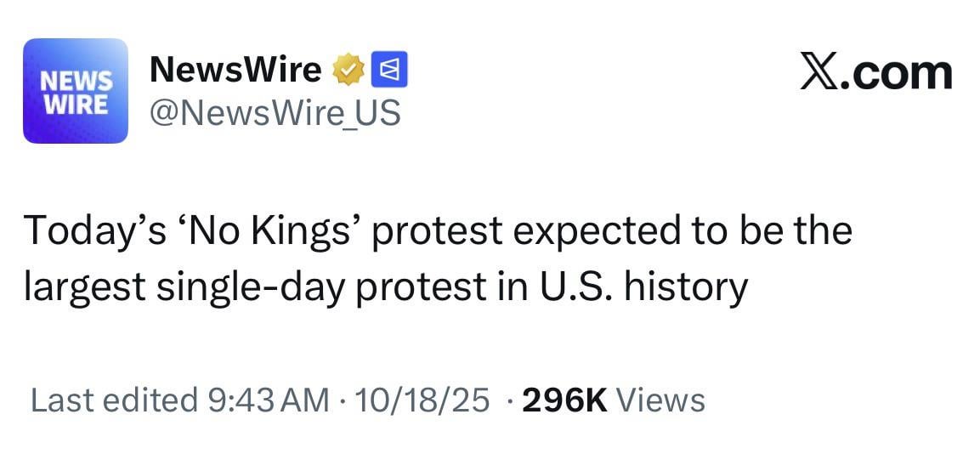
Task: Click the word "Today's" in the post
Action: (x=94, y=231)
